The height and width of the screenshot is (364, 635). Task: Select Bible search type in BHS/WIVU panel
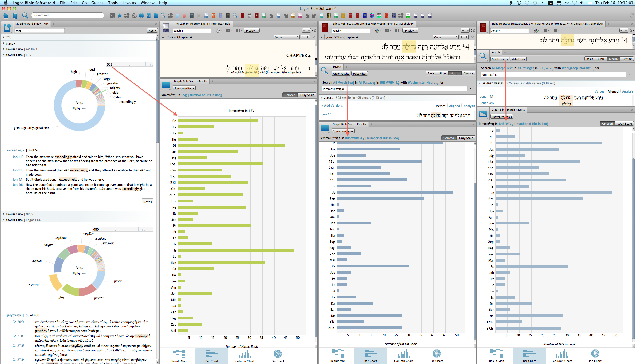pyautogui.click(x=601, y=59)
